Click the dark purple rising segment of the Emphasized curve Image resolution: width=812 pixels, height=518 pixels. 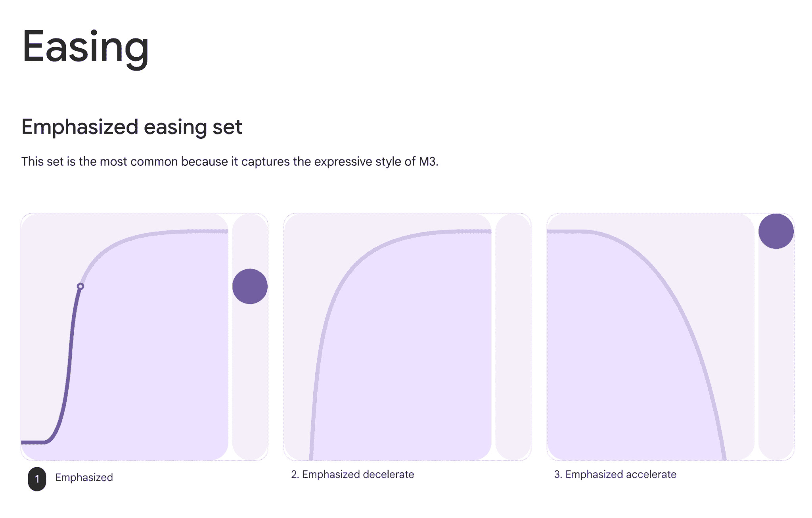(70, 357)
